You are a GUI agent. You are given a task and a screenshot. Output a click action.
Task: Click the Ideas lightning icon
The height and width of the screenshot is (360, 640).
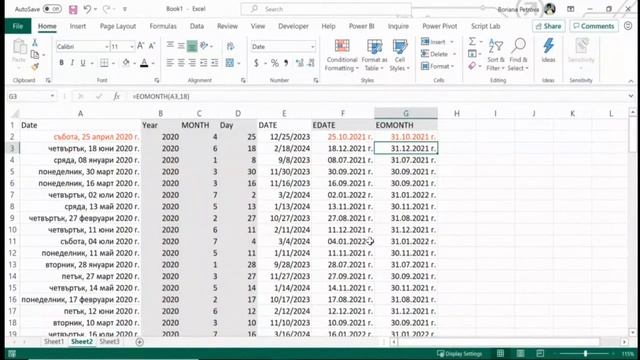point(548,51)
